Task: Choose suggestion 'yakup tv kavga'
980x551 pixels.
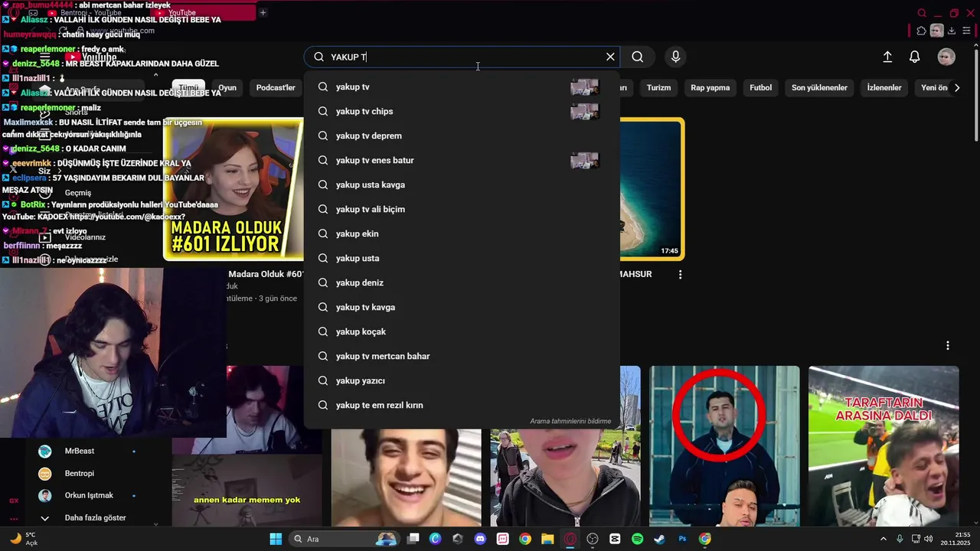Action: [462, 307]
